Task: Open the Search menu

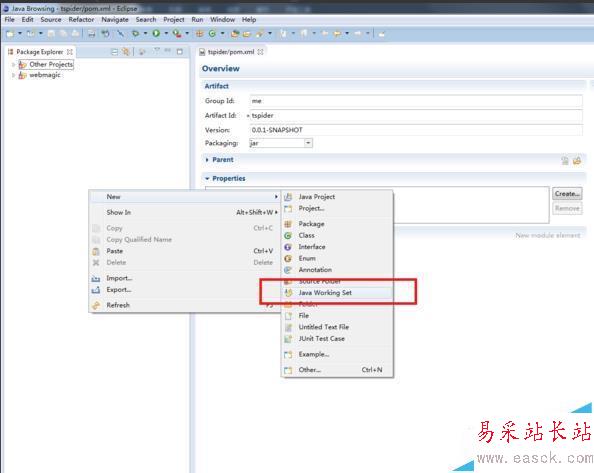Action: (x=146, y=20)
